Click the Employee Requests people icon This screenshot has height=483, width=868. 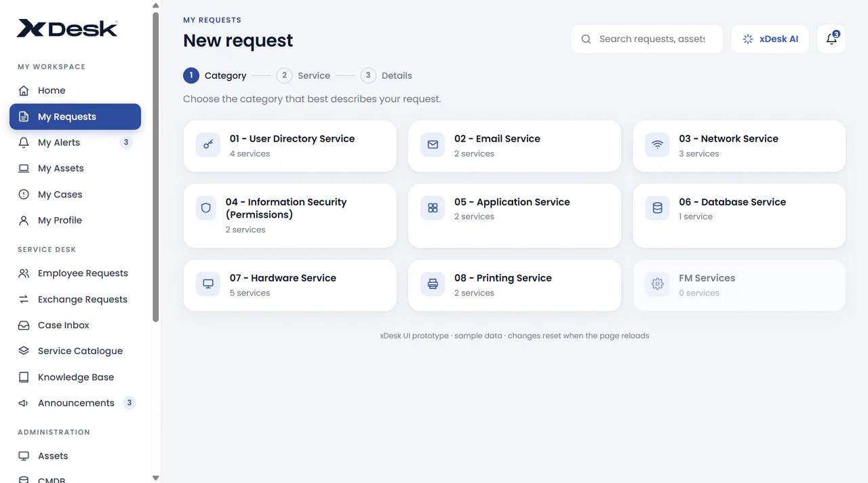tap(24, 273)
